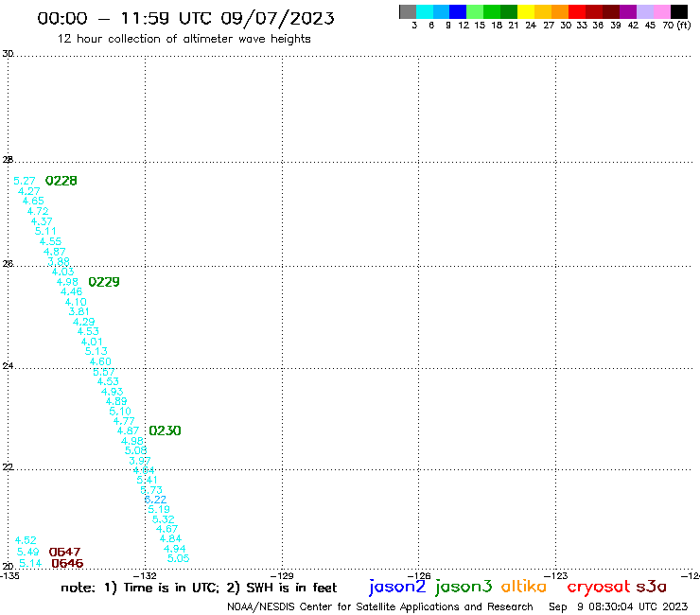Click the 0646 time stamp

[67, 564]
